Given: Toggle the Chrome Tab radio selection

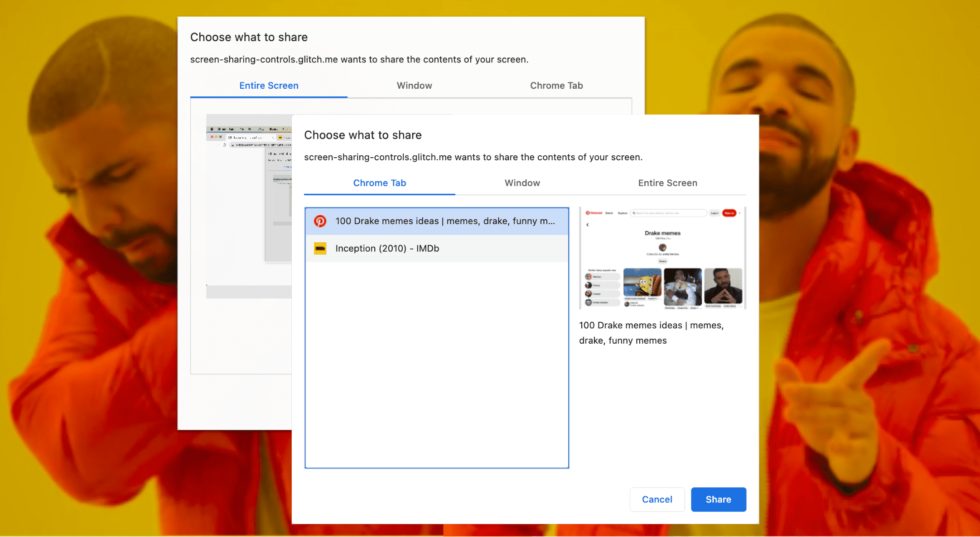Looking at the screenshot, I should [379, 183].
